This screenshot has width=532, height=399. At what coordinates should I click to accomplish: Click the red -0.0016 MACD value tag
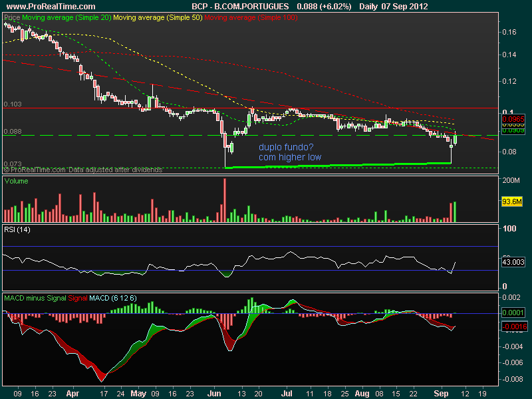tap(513, 327)
